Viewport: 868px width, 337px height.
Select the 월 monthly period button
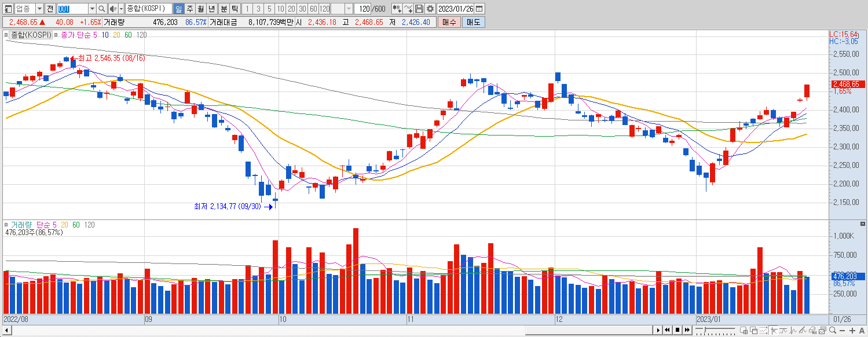click(200, 9)
